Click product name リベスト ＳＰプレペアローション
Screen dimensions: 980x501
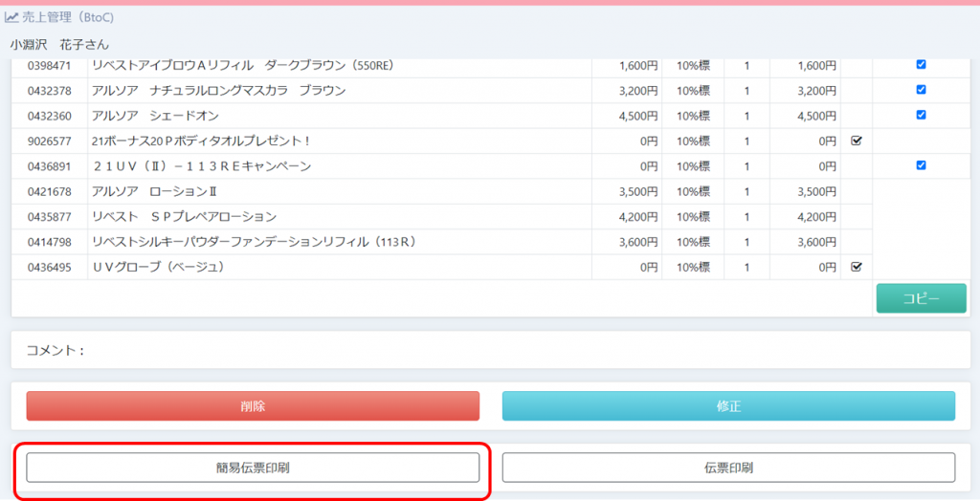[184, 216]
